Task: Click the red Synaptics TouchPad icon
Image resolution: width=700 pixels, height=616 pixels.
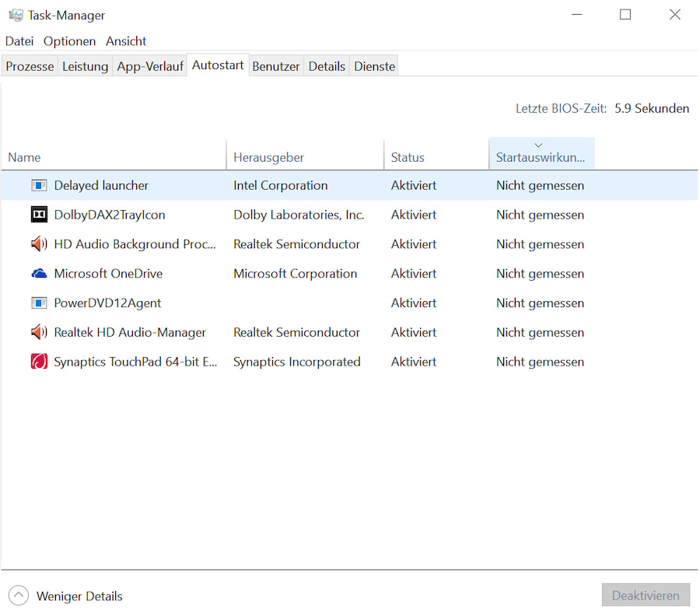Action: 39,362
